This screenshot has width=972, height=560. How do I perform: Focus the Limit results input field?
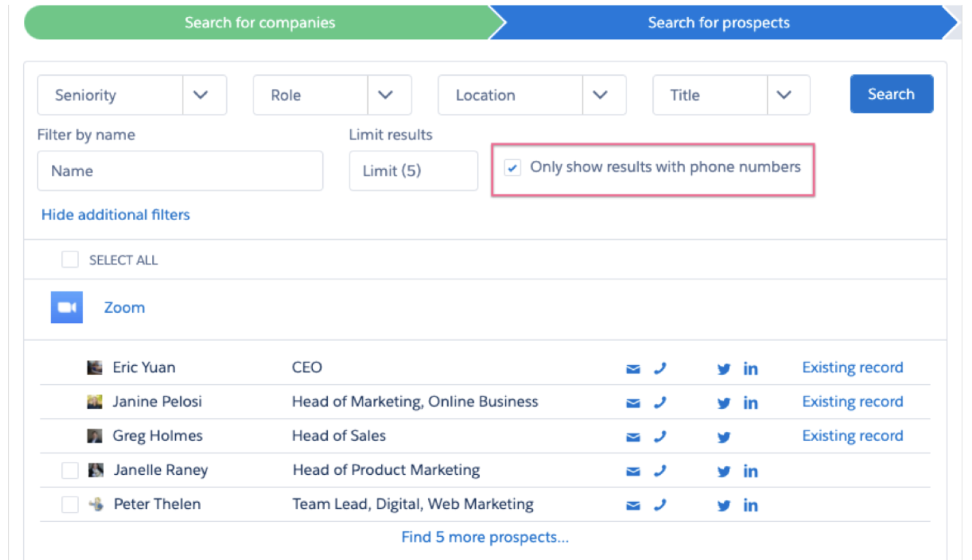click(414, 171)
